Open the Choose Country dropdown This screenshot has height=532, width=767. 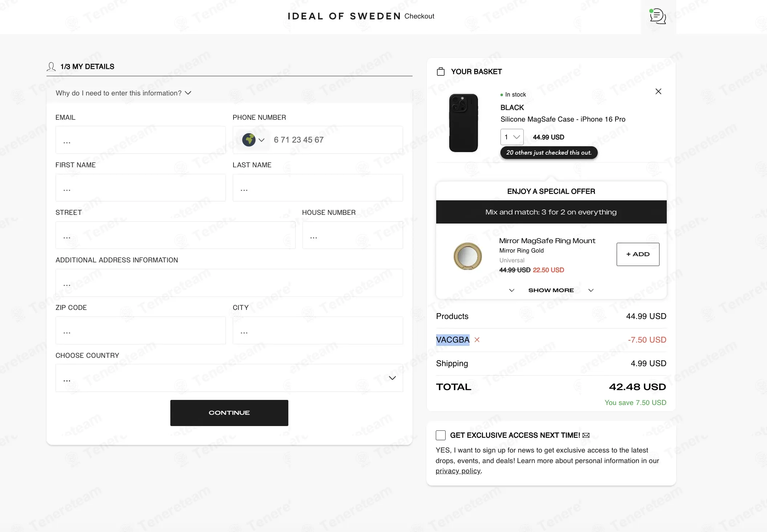tap(229, 378)
